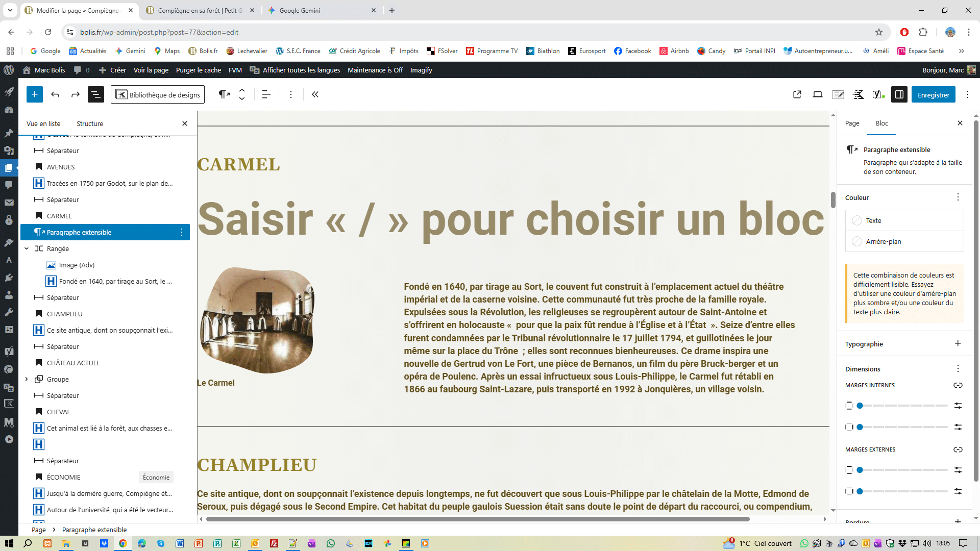The image size is (980, 551).
Task: Open the Yoast SEO panel icon
Action: [878, 94]
